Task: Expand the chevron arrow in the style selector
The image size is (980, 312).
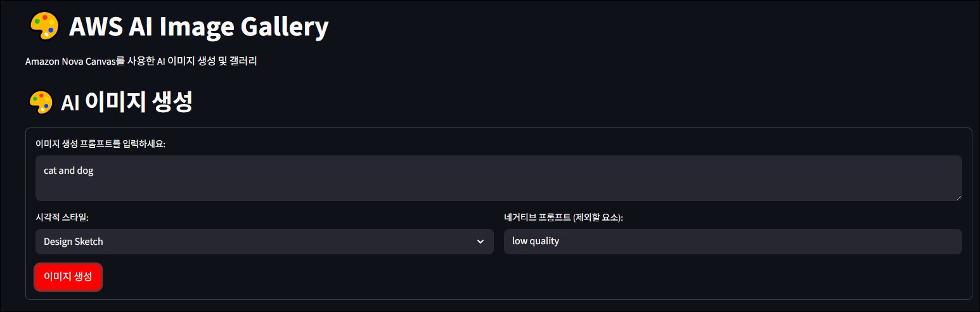Action: coord(480,242)
